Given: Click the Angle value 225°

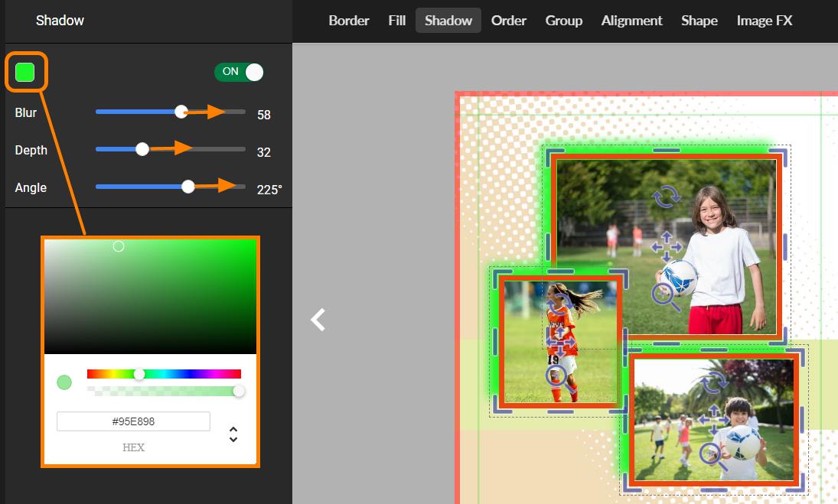Looking at the screenshot, I should coord(269,189).
